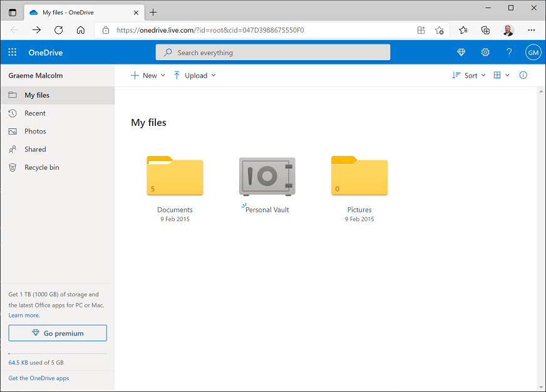Open Shared in the sidebar

pyautogui.click(x=58, y=150)
